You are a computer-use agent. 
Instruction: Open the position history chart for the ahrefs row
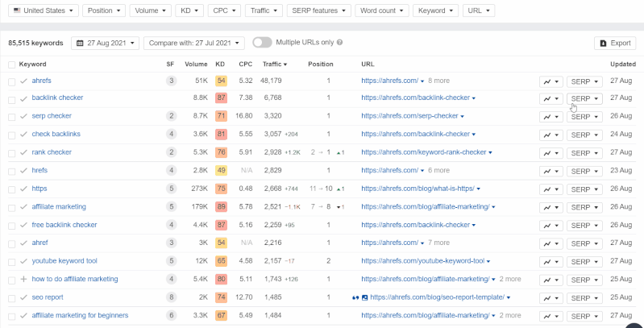(551, 81)
